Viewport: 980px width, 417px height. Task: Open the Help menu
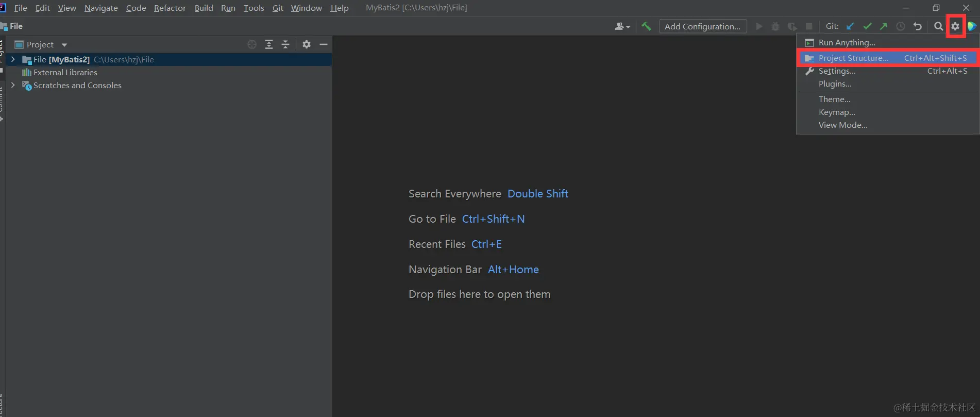click(x=340, y=8)
